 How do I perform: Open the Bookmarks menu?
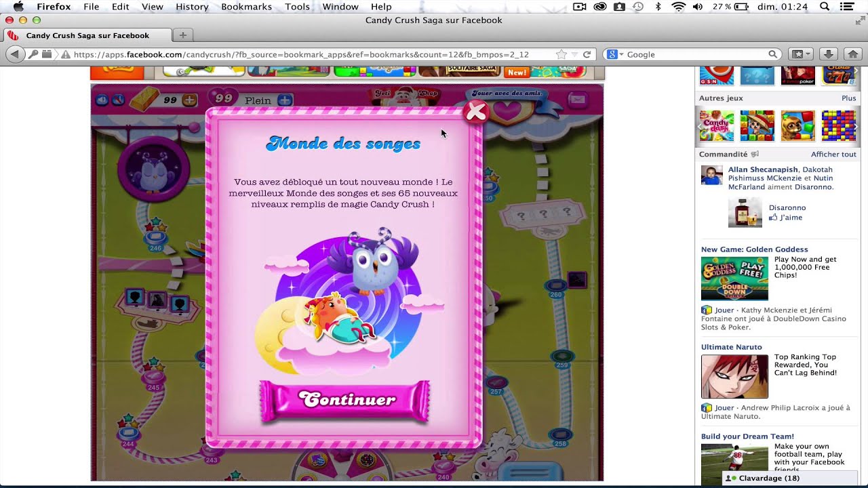click(x=246, y=7)
